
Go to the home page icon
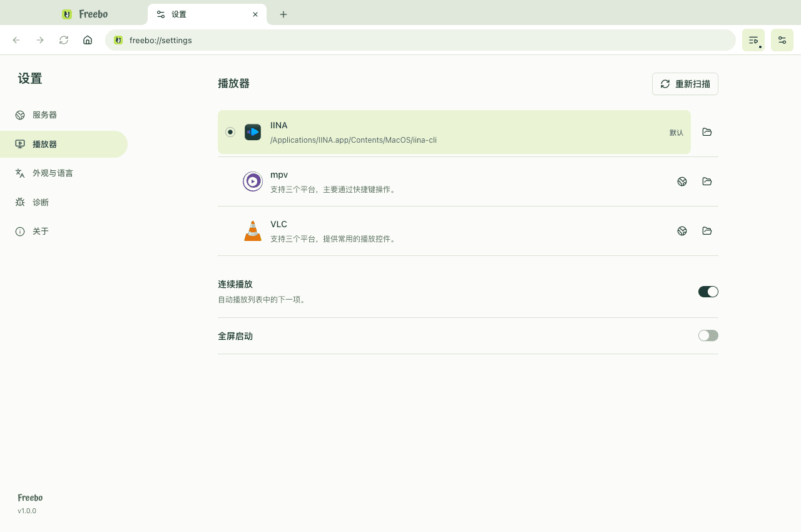pyautogui.click(x=88, y=40)
